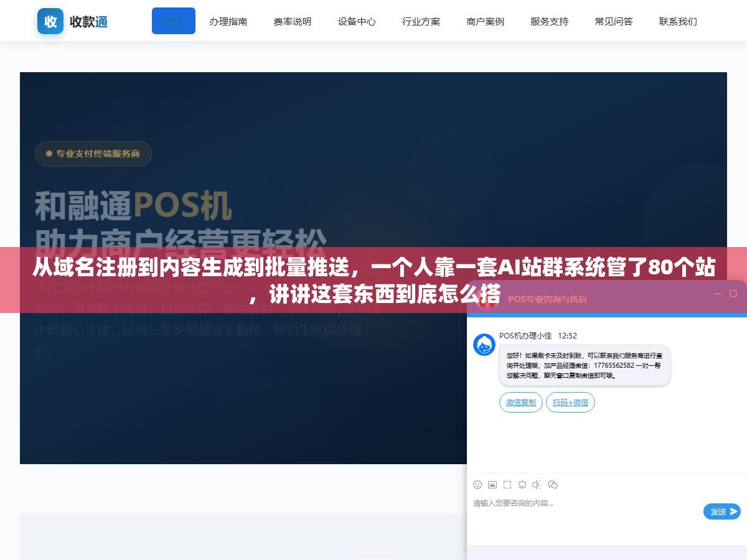Click the 收款通 blue logo icon
The width and height of the screenshot is (747, 560).
50,21
